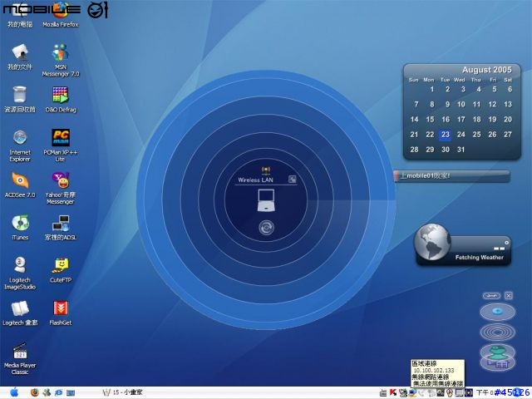Image resolution: width=532 pixels, height=399 pixels.
Task: Click the Fetching Weather text
Action: (x=479, y=258)
